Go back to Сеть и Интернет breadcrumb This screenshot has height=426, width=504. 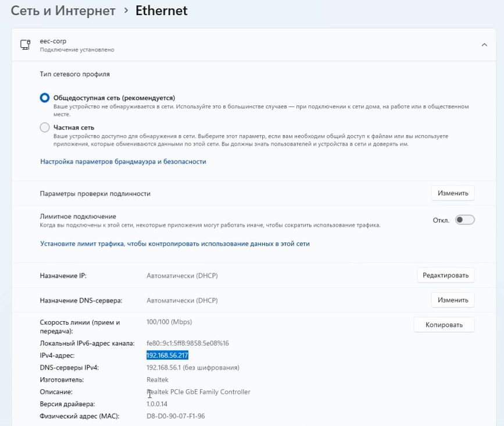click(63, 10)
